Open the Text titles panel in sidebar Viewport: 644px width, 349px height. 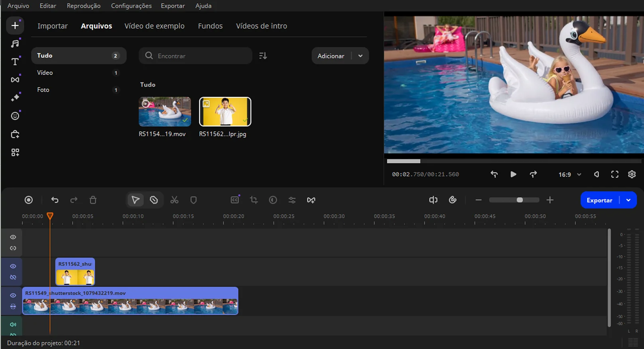pos(15,61)
